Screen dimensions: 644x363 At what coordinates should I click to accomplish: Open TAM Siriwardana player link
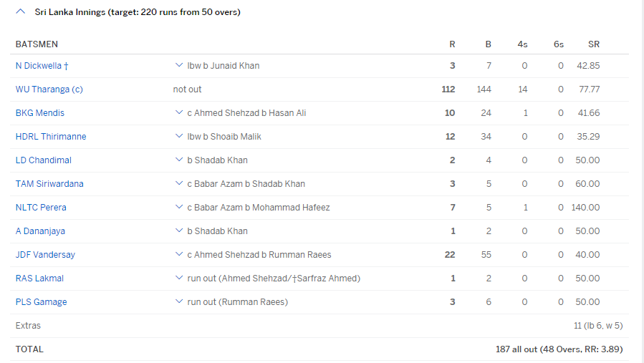(49, 184)
